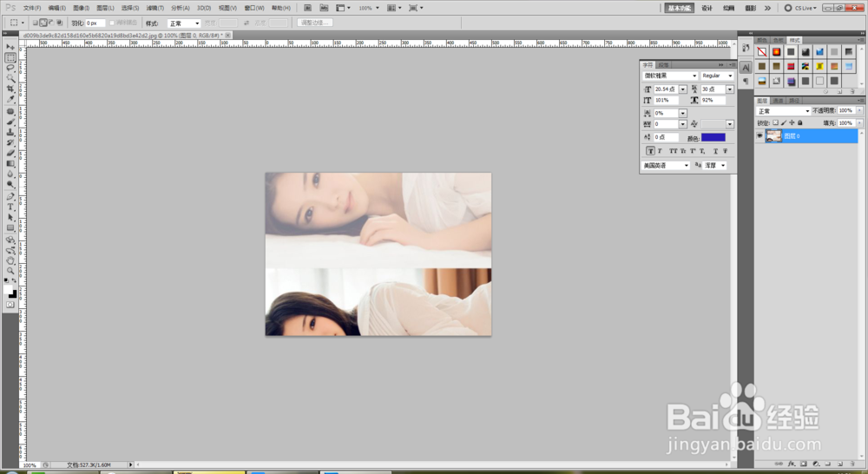The height and width of the screenshot is (474, 868).
Task: Select the Eraser tool
Action: tap(10, 154)
